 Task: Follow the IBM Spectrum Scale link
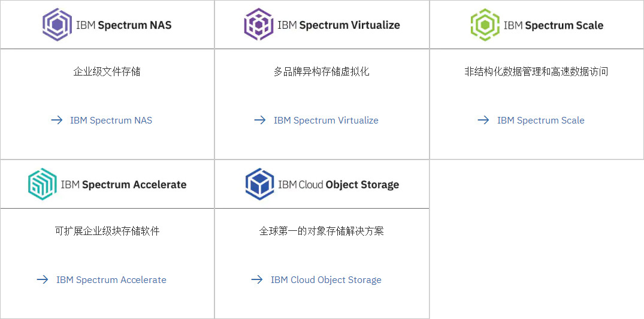(540, 121)
